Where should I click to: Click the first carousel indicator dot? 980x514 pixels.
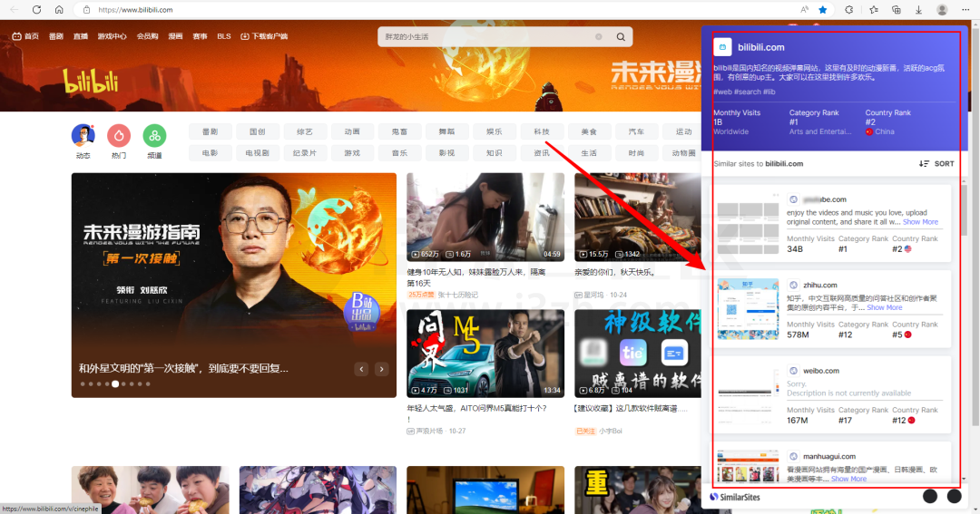click(x=83, y=384)
